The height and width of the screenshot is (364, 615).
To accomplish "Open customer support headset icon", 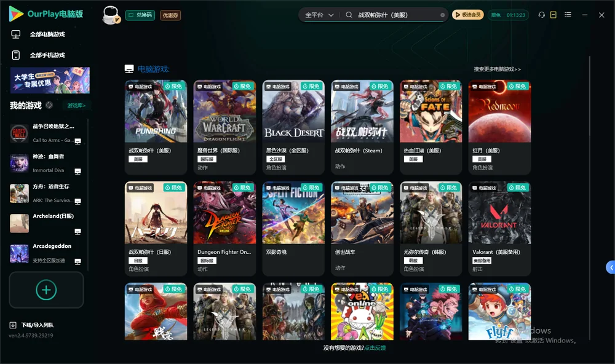I will pyautogui.click(x=542, y=15).
